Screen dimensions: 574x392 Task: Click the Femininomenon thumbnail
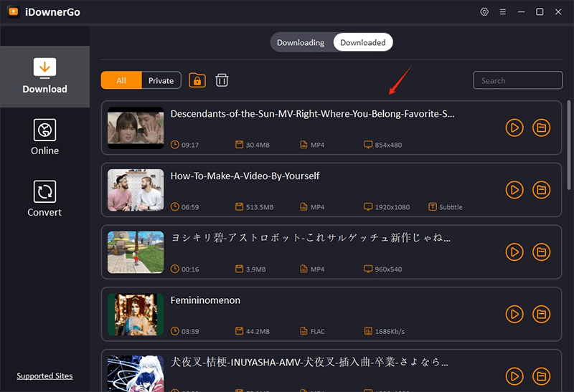[x=136, y=314]
